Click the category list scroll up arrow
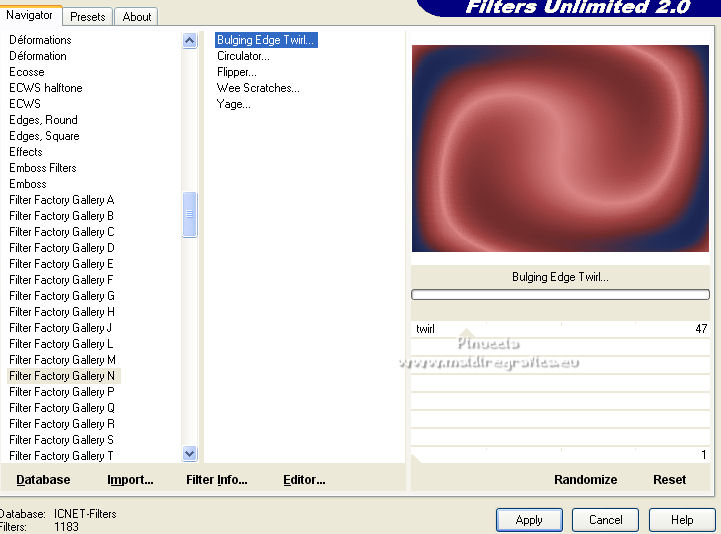The width and height of the screenshot is (721, 534). pyautogui.click(x=189, y=40)
